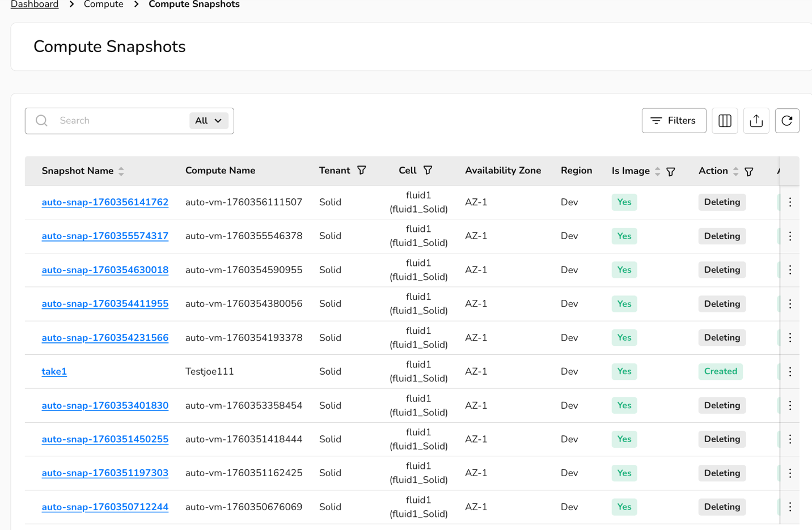Open kebab menu for take1 row
The image size is (812, 530).
coord(790,372)
